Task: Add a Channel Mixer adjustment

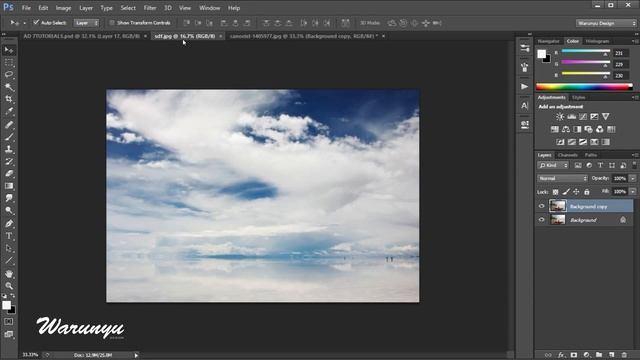Action: tap(600, 129)
